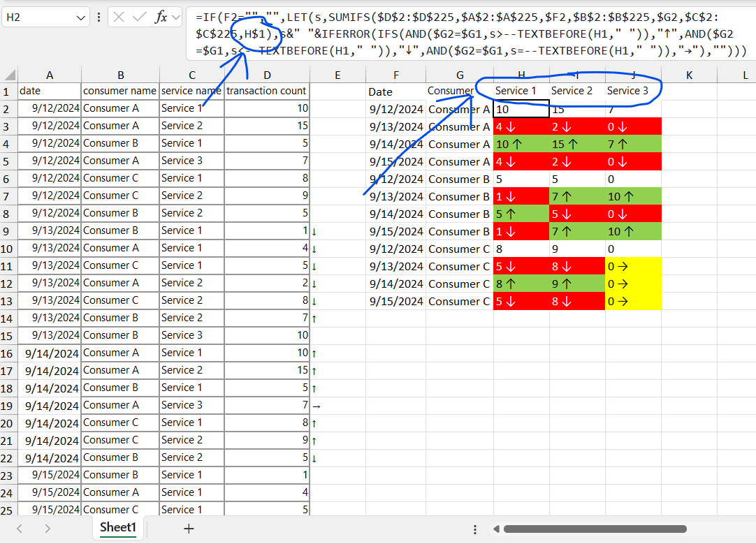The image size is (756, 544).
Task: Select column B header
Action: click(121, 75)
